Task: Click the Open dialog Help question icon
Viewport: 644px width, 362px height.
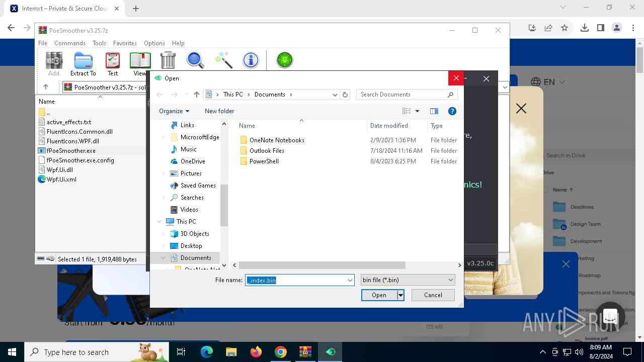Action: click(452, 111)
